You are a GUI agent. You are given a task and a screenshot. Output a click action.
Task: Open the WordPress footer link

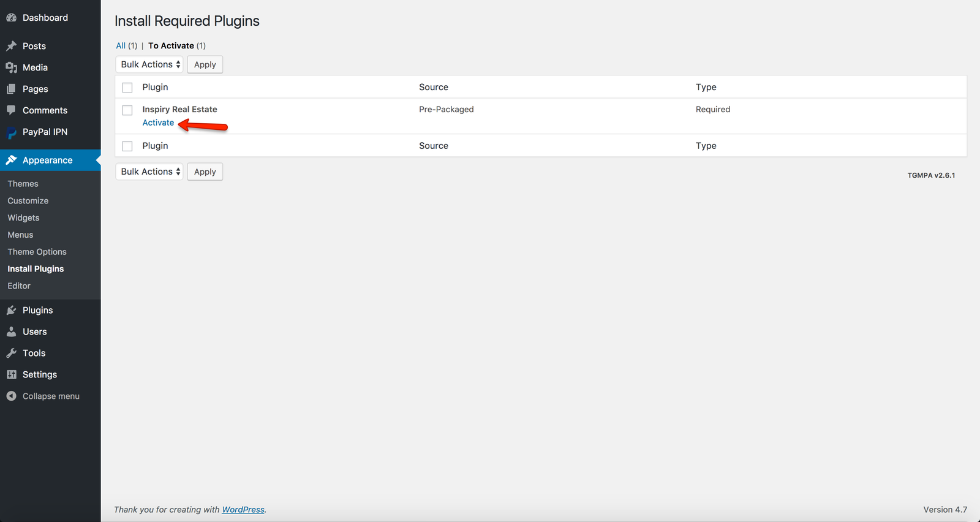click(243, 510)
